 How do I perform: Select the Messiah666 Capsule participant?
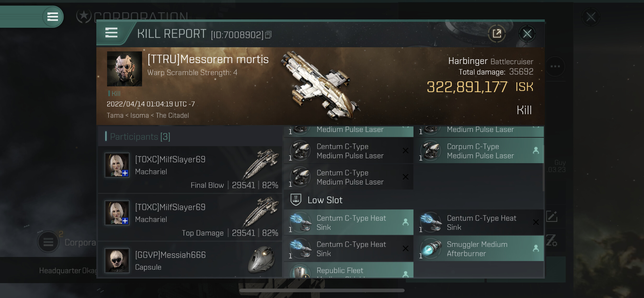tap(190, 260)
